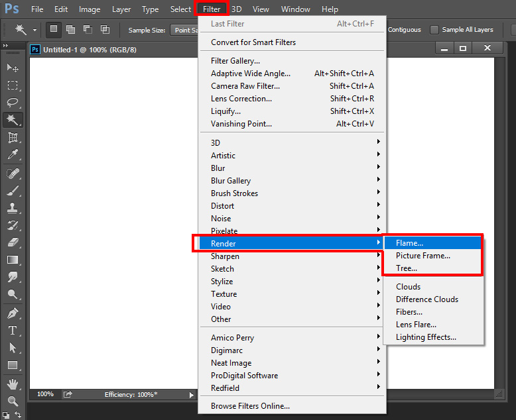The width and height of the screenshot is (516, 420).
Task: Choose Intersect with Selection mode
Action: (x=105, y=30)
